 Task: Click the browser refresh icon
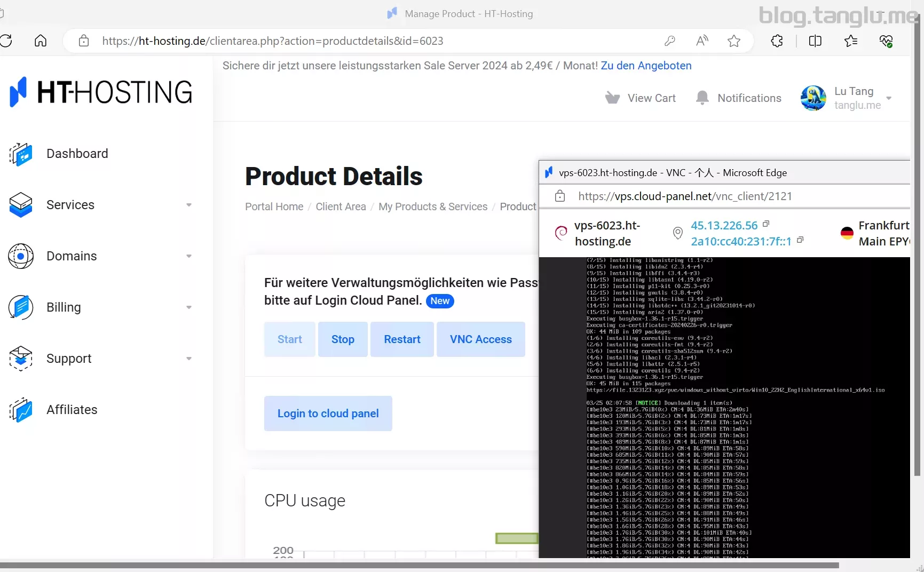[6, 41]
